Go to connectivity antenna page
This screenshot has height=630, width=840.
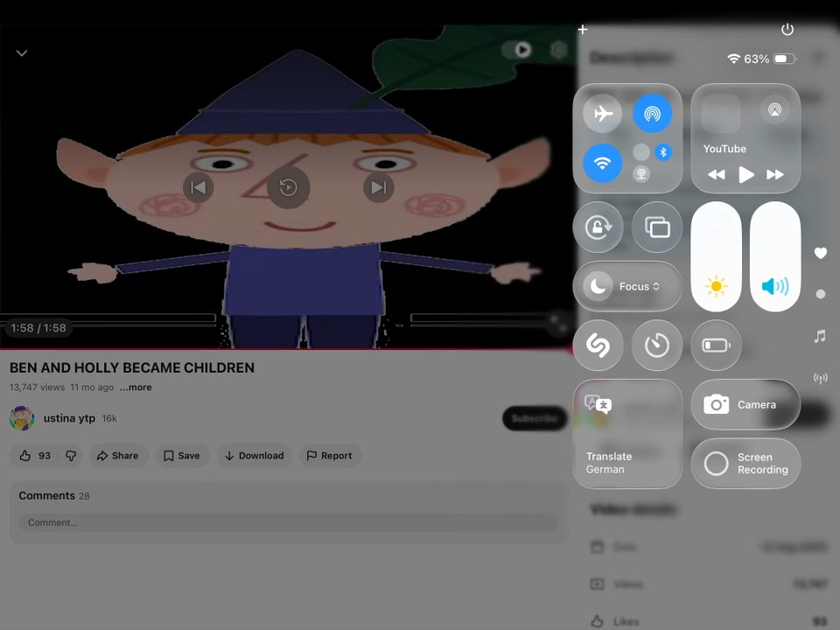tap(820, 378)
